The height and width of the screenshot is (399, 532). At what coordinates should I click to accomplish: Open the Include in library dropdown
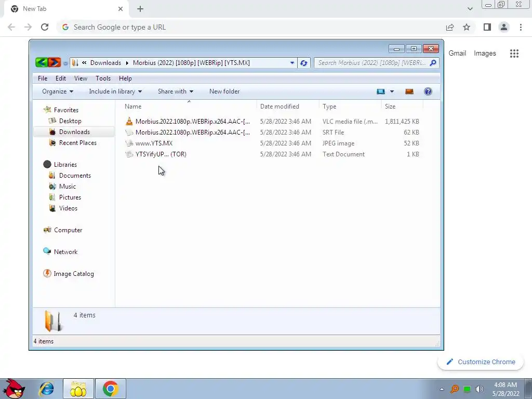[x=115, y=91]
